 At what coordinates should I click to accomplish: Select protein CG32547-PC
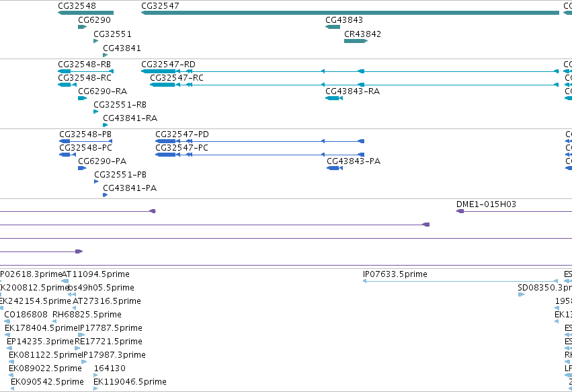pyautogui.click(x=181, y=148)
